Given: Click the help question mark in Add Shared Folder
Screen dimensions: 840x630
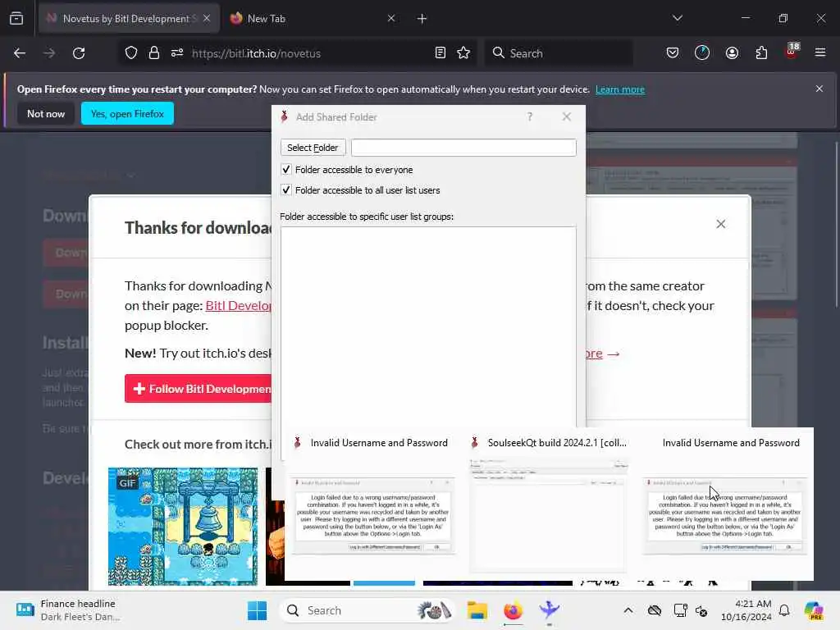Looking at the screenshot, I should pyautogui.click(x=529, y=116).
